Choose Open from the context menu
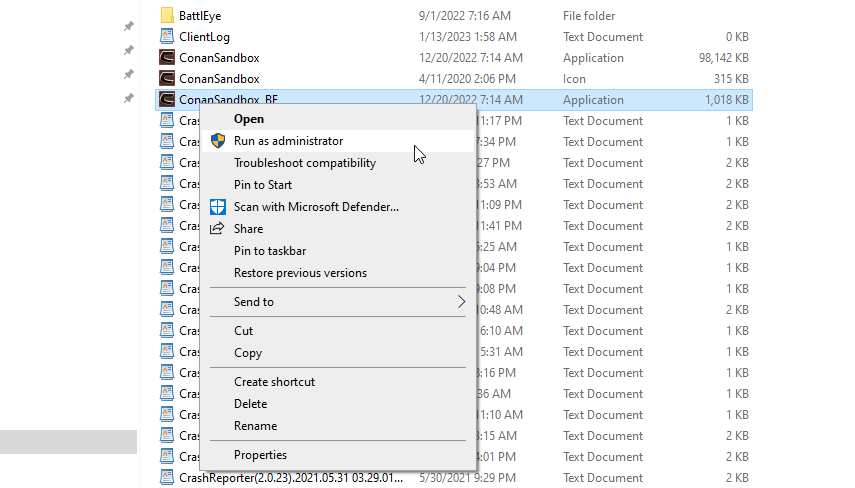This screenshot has width=855, height=488. (249, 119)
